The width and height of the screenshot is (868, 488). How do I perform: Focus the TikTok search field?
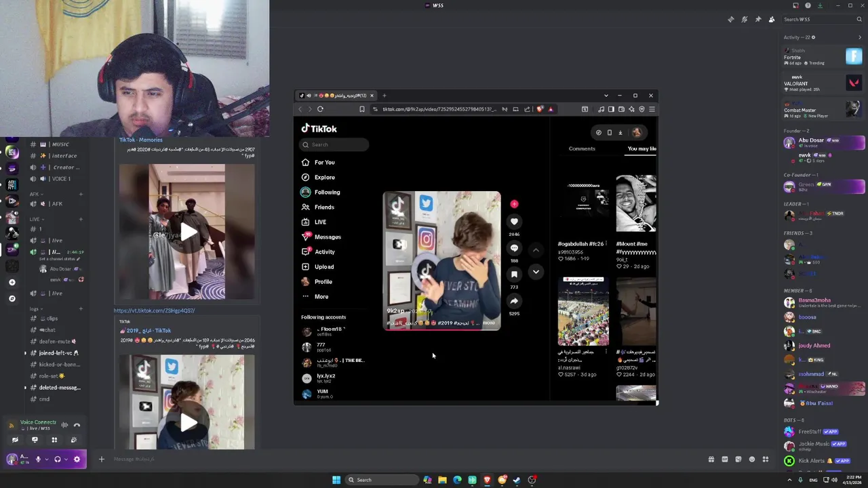(x=335, y=144)
